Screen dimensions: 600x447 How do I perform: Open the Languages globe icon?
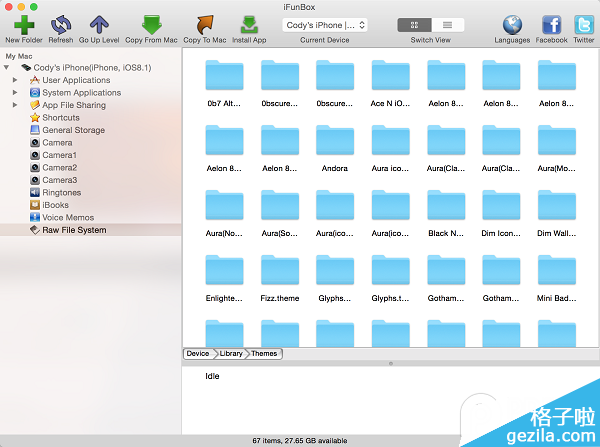pos(512,24)
